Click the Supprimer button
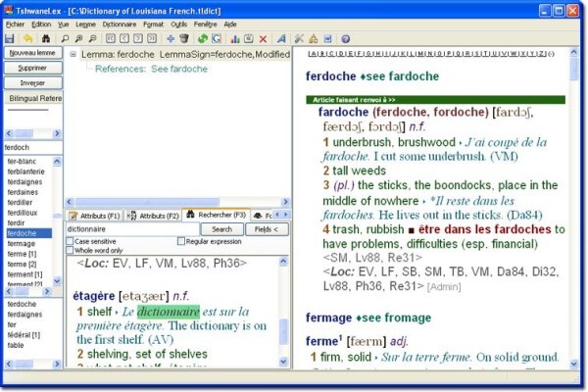This screenshot has height=392, width=588. tap(32, 68)
